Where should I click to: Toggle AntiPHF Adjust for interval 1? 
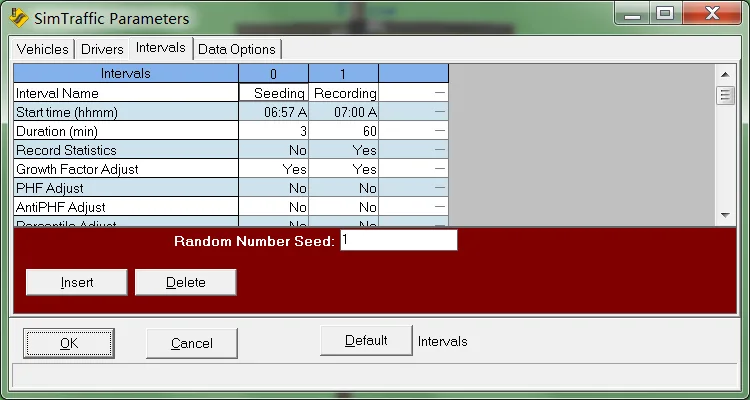coord(343,207)
